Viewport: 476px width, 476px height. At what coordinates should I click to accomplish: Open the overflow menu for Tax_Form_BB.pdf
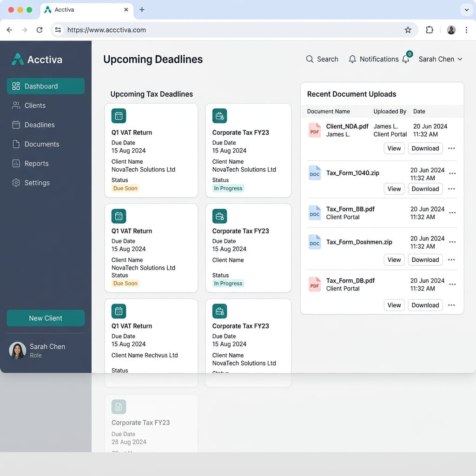coord(452,212)
